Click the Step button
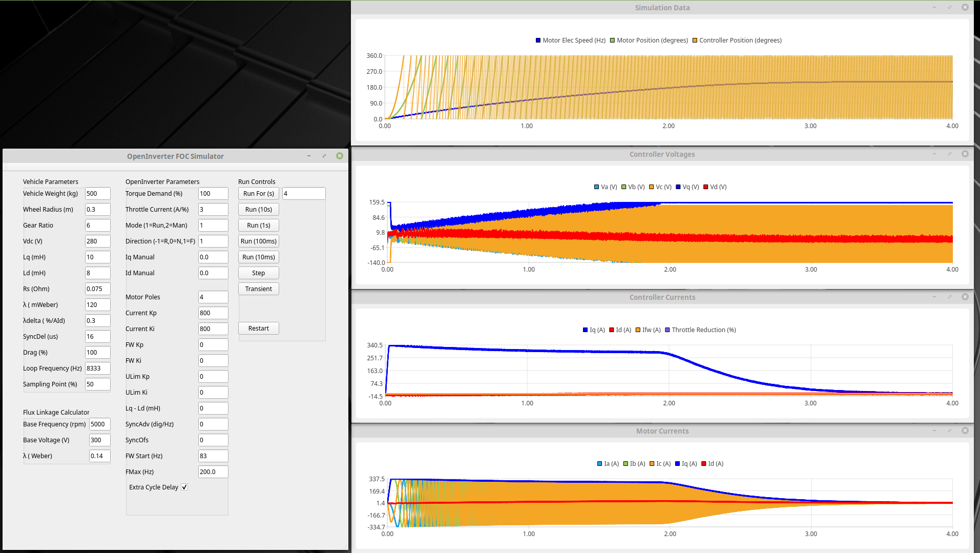The image size is (980, 553). tap(258, 273)
